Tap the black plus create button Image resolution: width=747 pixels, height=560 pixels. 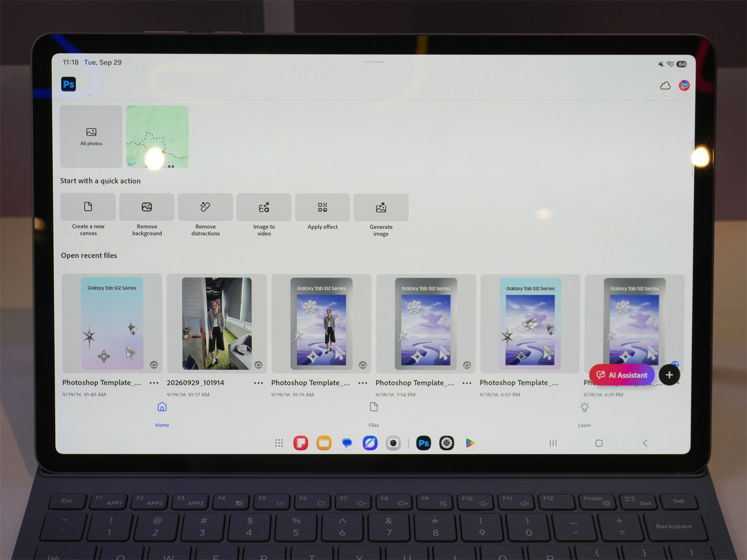coord(669,375)
